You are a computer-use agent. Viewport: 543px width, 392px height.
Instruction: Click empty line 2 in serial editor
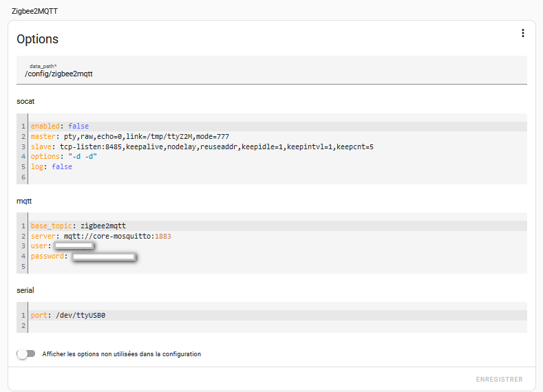tap(277, 325)
